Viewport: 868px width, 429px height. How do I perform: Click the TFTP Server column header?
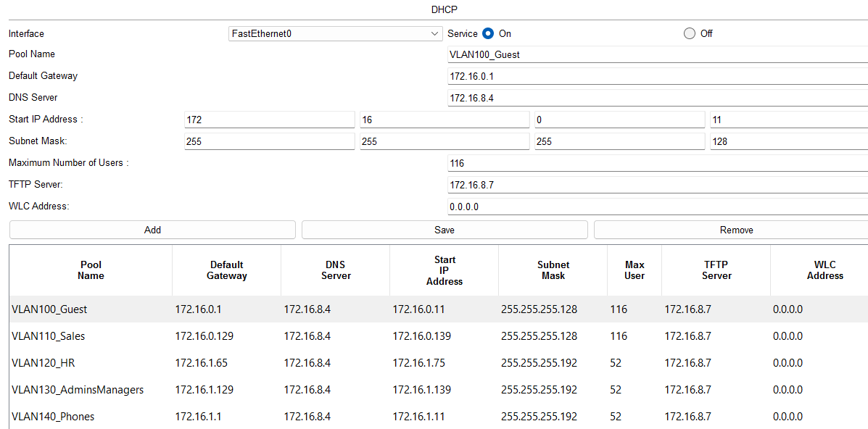click(716, 270)
